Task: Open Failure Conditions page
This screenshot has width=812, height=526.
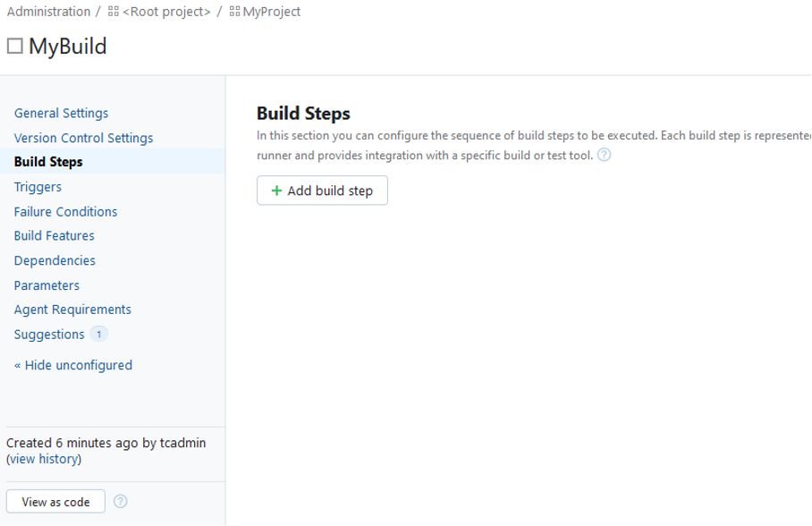Action: (66, 211)
